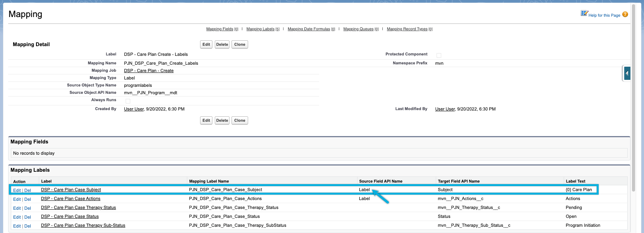The width and height of the screenshot is (644, 233).
Task: Select PJN_DSP_Care_Plan_Case_Therapy_Status cell text
Action: [234, 207]
